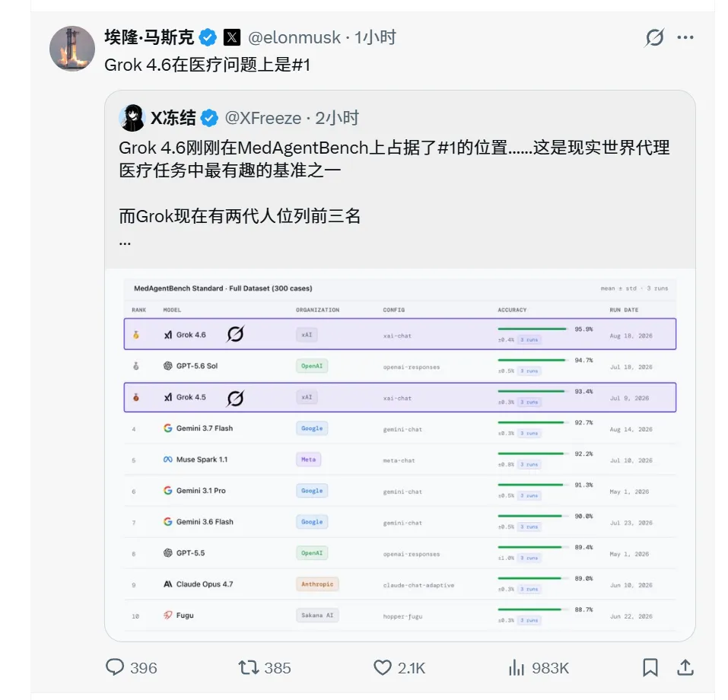The height and width of the screenshot is (700, 728).
Task: Click the OpenAI badge for GPT-5.6 Sol
Action: [312, 366]
